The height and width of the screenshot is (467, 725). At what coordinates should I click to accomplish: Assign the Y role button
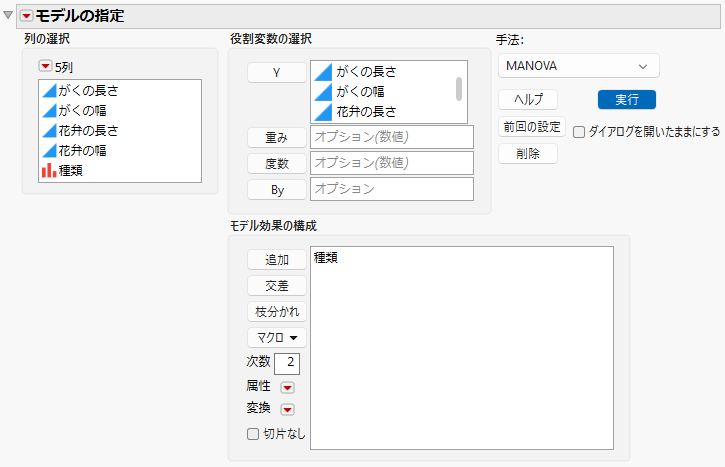(x=276, y=73)
